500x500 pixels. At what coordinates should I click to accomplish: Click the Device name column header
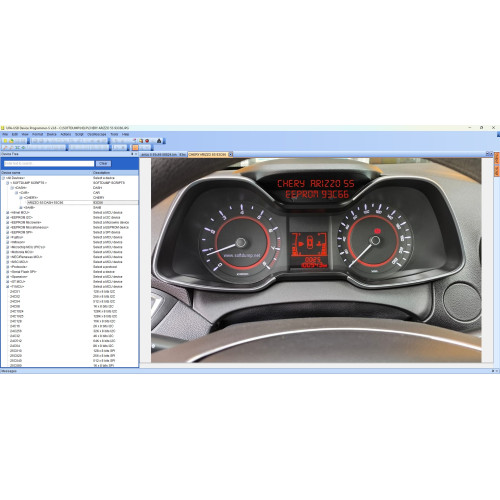coord(46,173)
